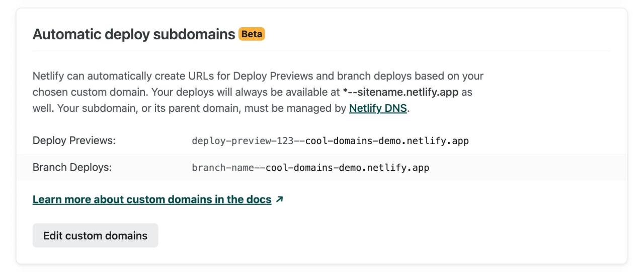The image size is (644, 272).
Task: Click the Netlify DNS link
Action: [378, 108]
